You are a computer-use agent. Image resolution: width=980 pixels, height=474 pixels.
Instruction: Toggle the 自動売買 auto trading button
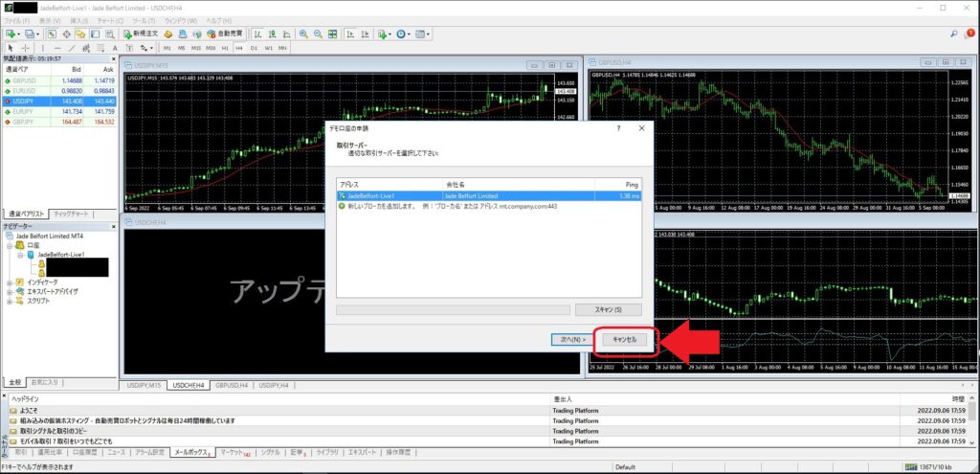(x=224, y=34)
